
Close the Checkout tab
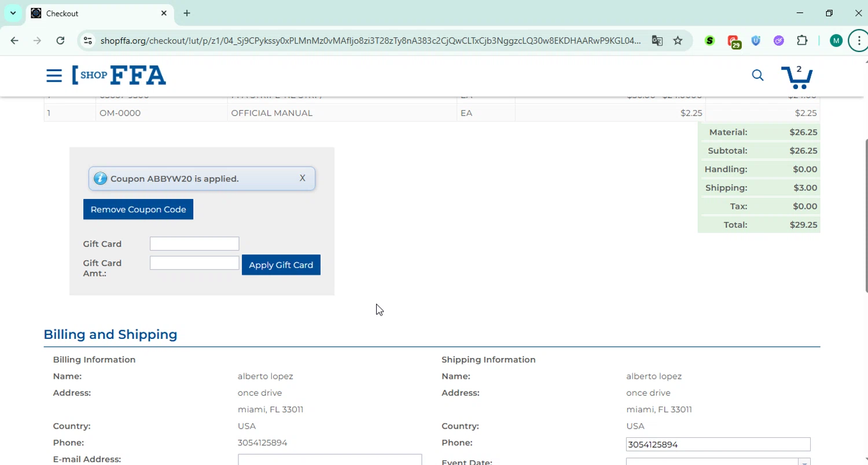164,13
